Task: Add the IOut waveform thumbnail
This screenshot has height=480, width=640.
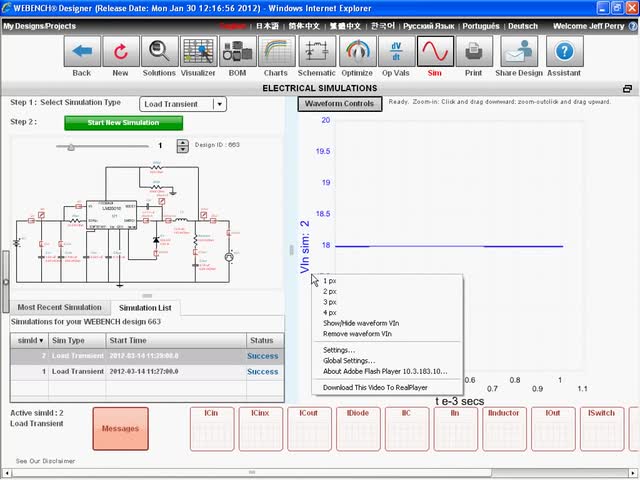Action: (553, 429)
